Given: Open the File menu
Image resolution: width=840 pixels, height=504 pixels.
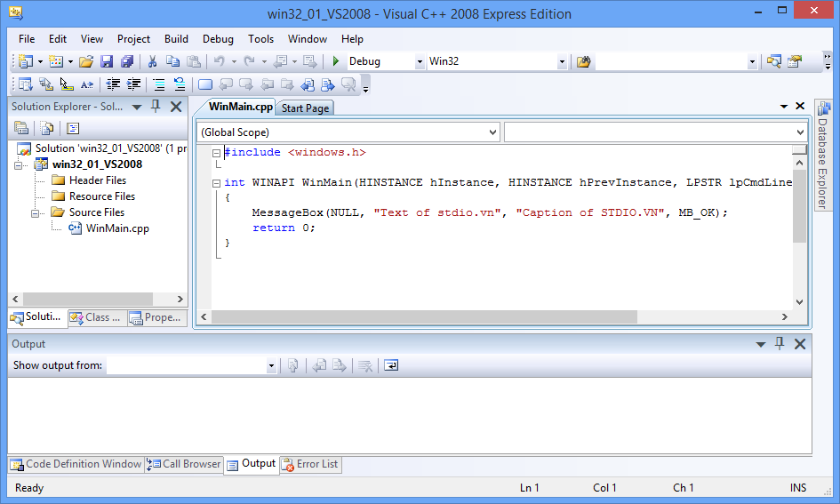Looking at the screenshot, I should click(27, 39).
